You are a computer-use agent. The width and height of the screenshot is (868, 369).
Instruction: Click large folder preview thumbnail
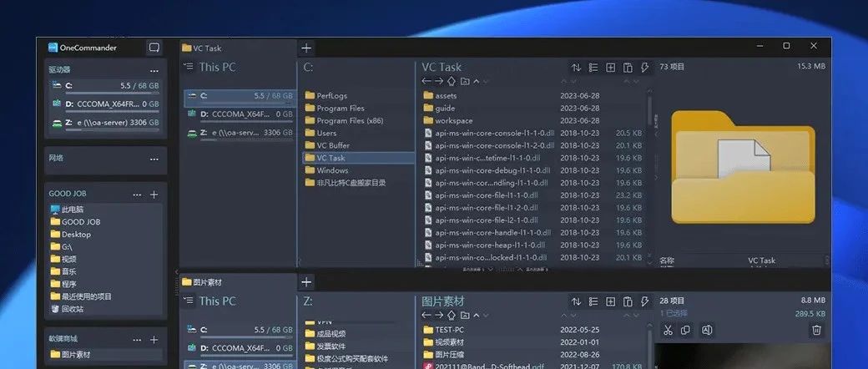(x=743, y=167)
